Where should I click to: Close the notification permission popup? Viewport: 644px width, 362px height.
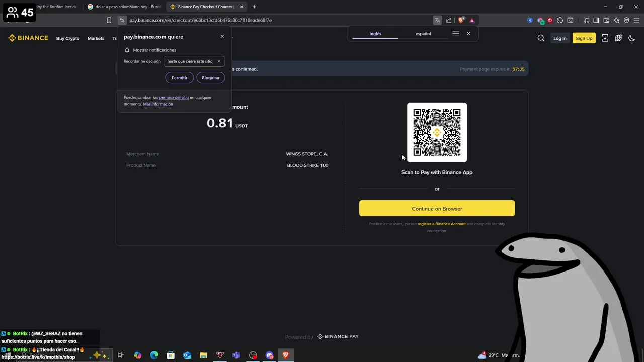222,36
